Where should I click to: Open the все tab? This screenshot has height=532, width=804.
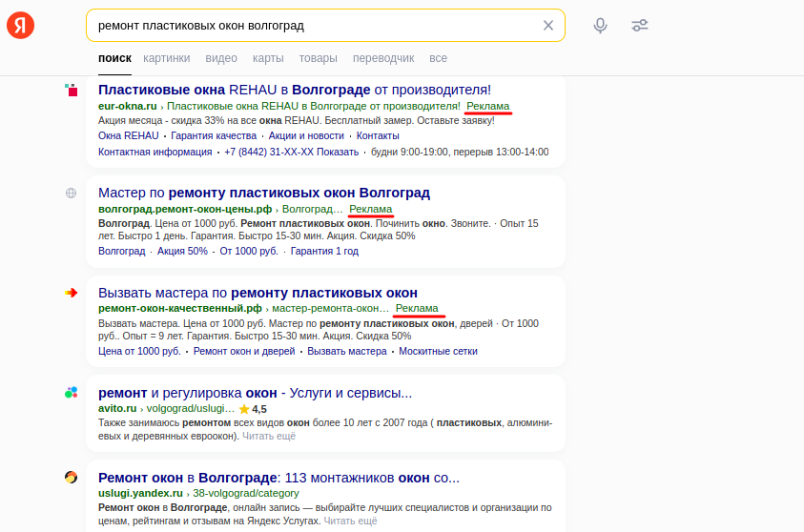439,58
